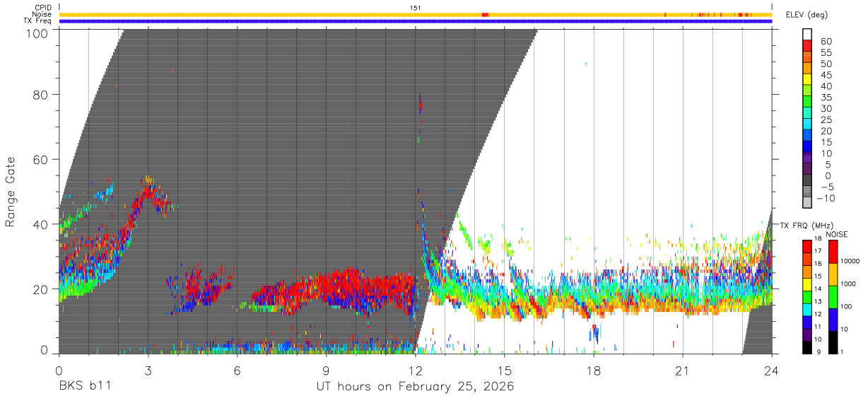The width and height of the screenshot is (868, 401).
Task: Pick the yellow segment of ELEV colorbar
Action: coord(807,79)
